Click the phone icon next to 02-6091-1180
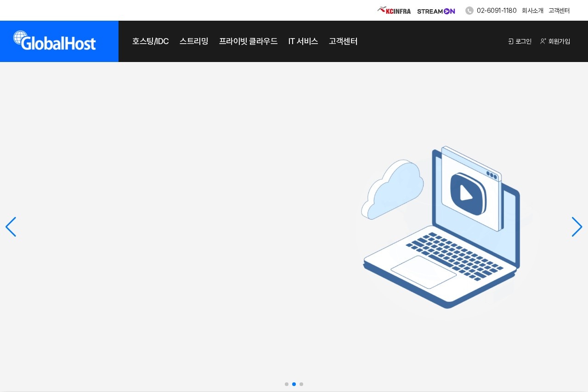 469,11
